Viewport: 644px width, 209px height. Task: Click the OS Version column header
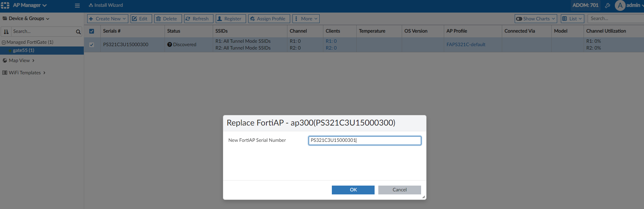pos(416,31)
